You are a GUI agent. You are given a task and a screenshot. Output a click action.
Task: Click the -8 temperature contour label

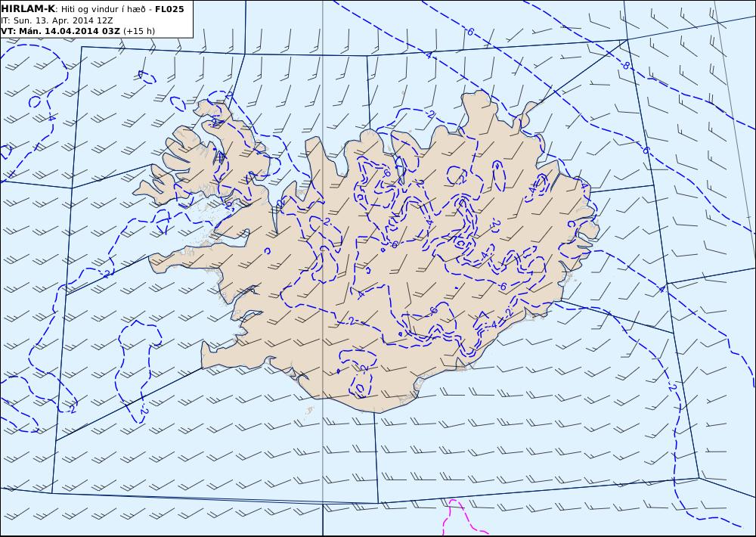tap(625, 66)
